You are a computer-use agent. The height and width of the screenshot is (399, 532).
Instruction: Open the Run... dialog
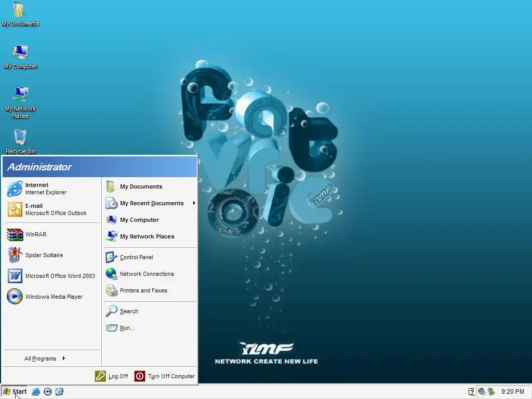pos(150,328)
